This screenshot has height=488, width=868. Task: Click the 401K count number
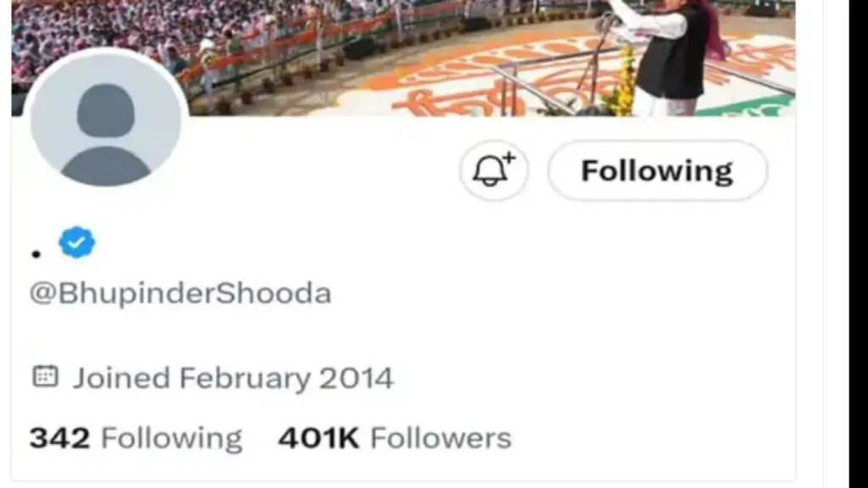[319, 439]
